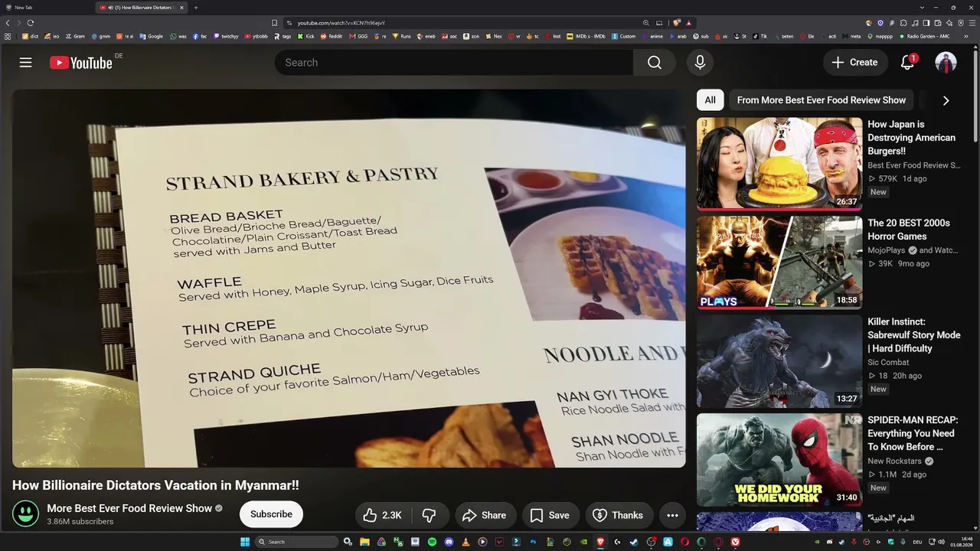Viewport: 980px width, 551px height.
Task: Open the channel avatar for More Best Ever Food Review Show
Action: point(26,514)
